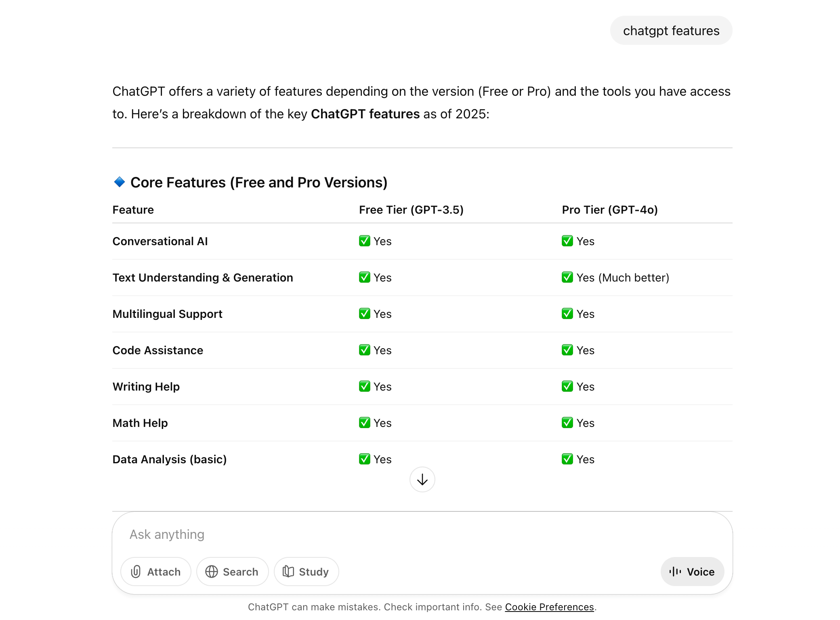Click the Feature column header
Viewport: 840px width, 620px height.
[x=133, y=210]
